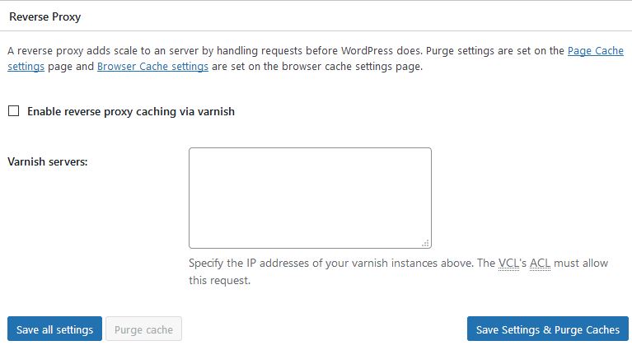Click the underlined 'settings' link continuation
The height and width of the screenshot is (364, 632).
point(26,67)
